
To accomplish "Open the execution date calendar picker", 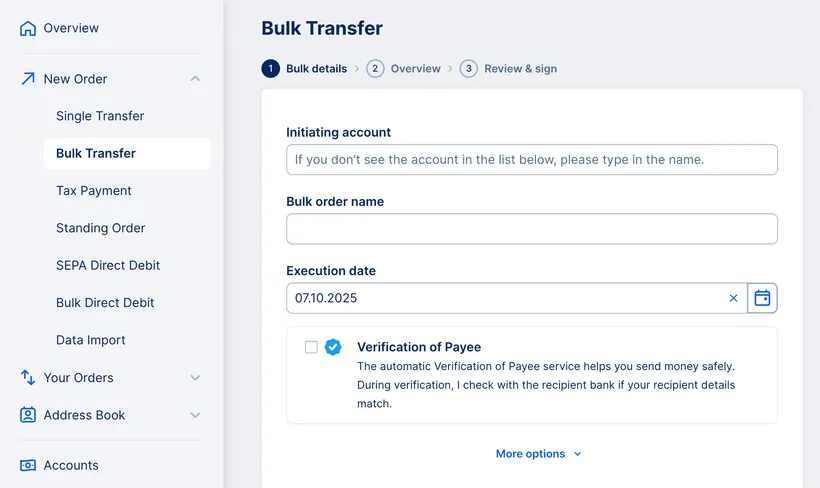I will (762, 298).
